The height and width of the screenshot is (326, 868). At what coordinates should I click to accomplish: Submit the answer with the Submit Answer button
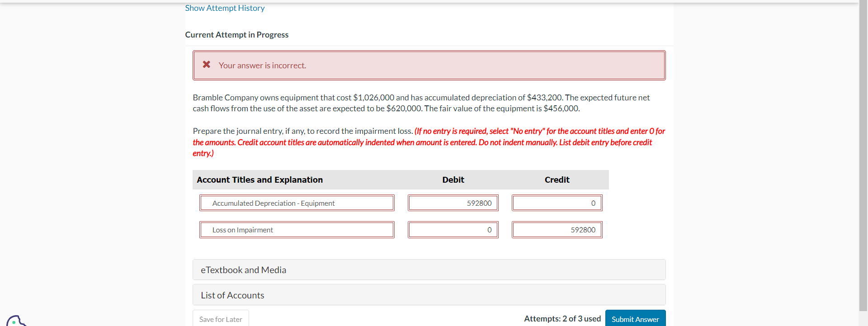point(635,319)
